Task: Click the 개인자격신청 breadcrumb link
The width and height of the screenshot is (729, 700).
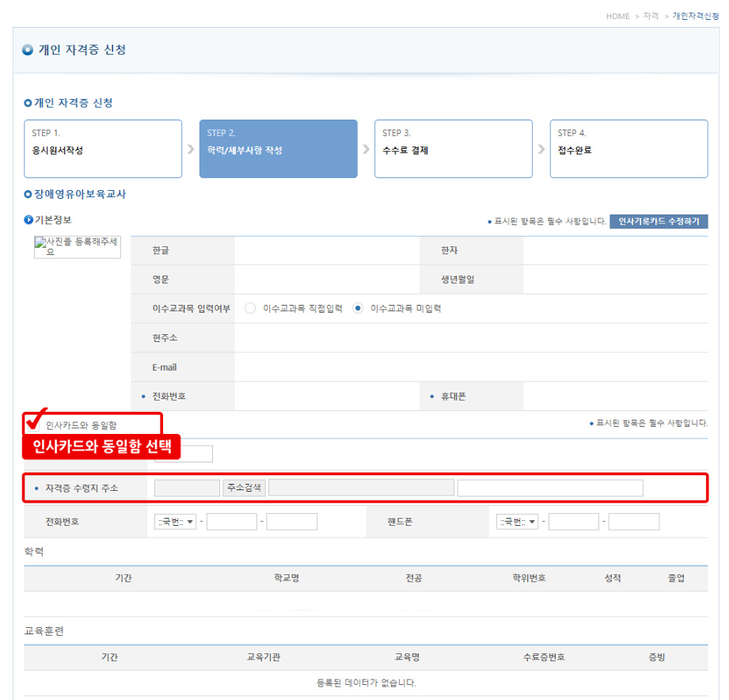Action: click(x=696, y=17)
